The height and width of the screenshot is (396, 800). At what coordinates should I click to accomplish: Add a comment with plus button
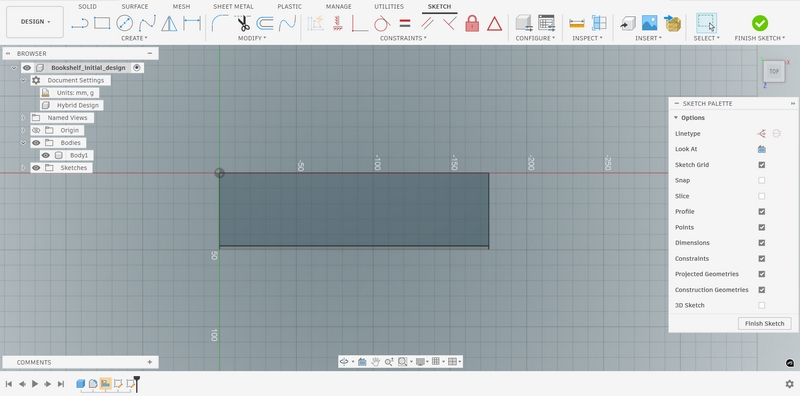[149, 362]
